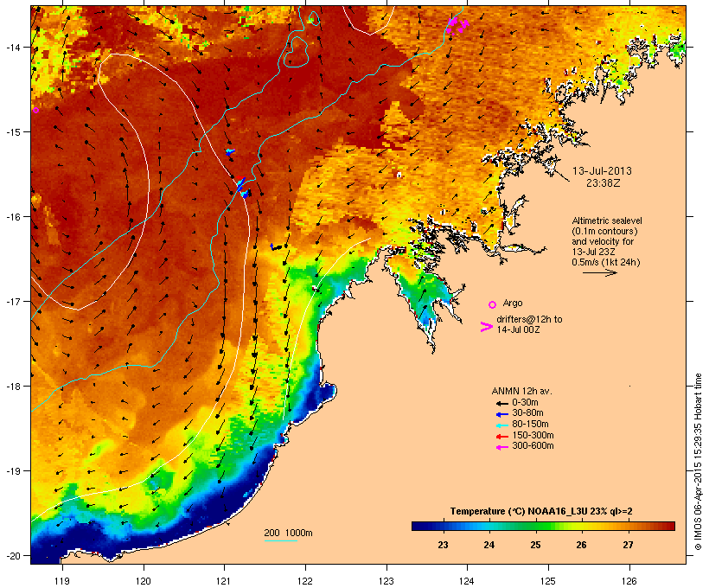Click the dark blue end of the temperature colorbar

click(x=417, y=526)
